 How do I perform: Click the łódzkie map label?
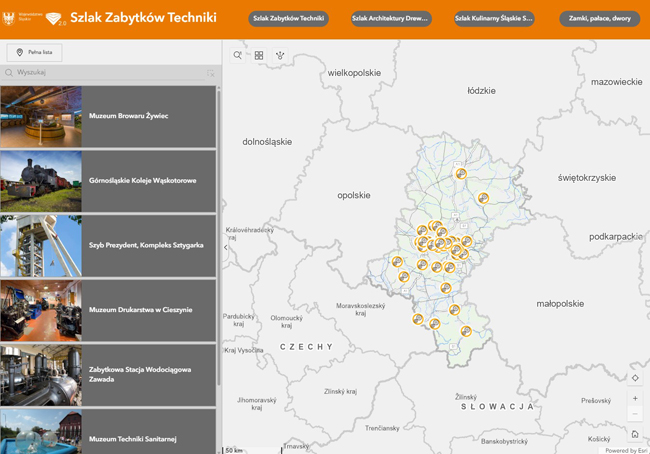tap(481, 91)
